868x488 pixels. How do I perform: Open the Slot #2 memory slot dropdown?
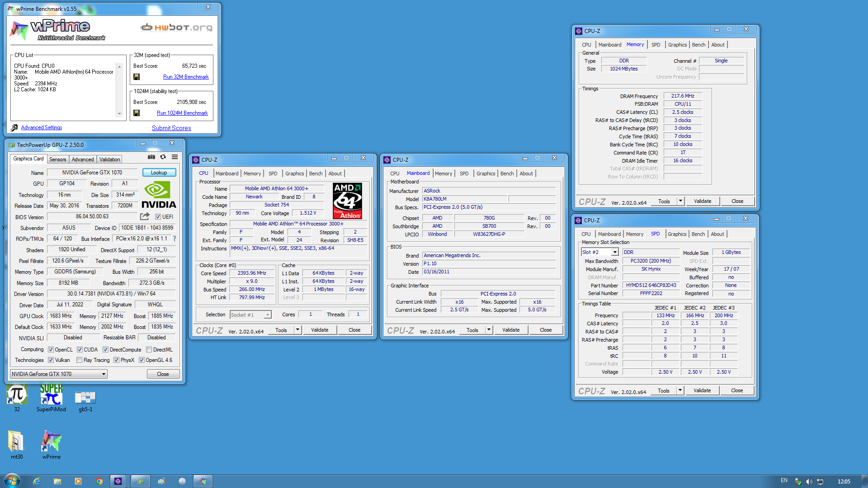click(x=599, y=252)
